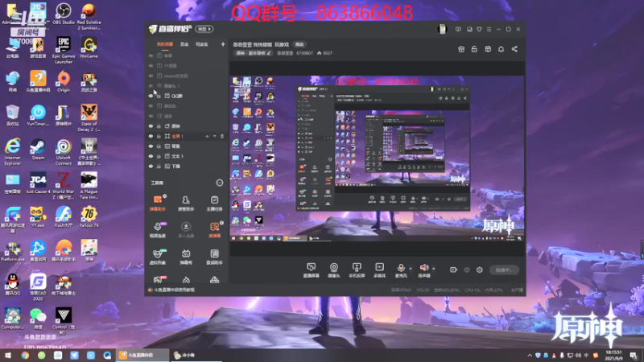Click the multi-person download-arrow tool icon
The image size is (644, 362).
[186, 230]
